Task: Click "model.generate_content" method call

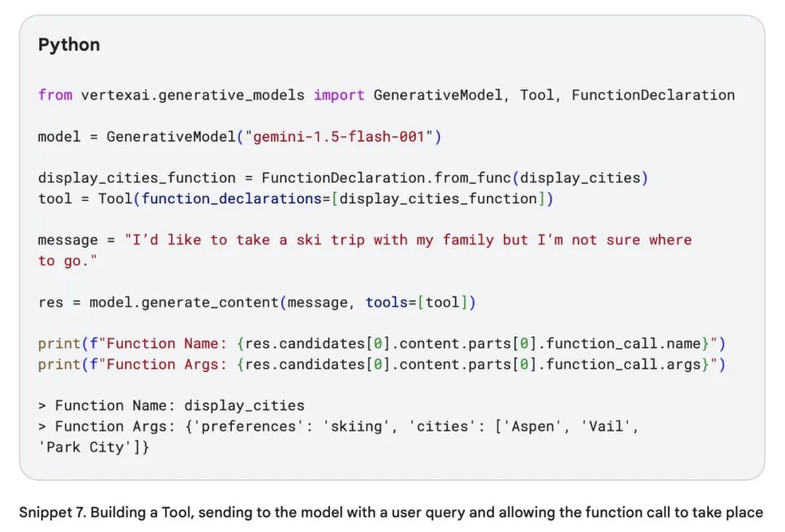Action: point(184,302)
